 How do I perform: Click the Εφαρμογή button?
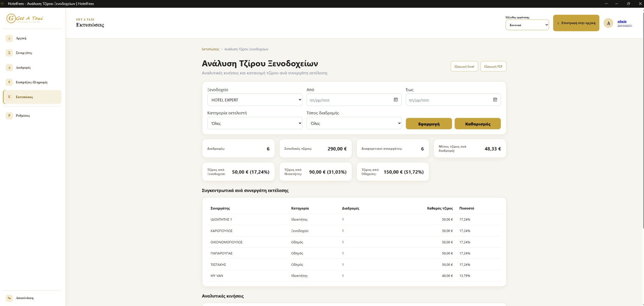(429, 124)
